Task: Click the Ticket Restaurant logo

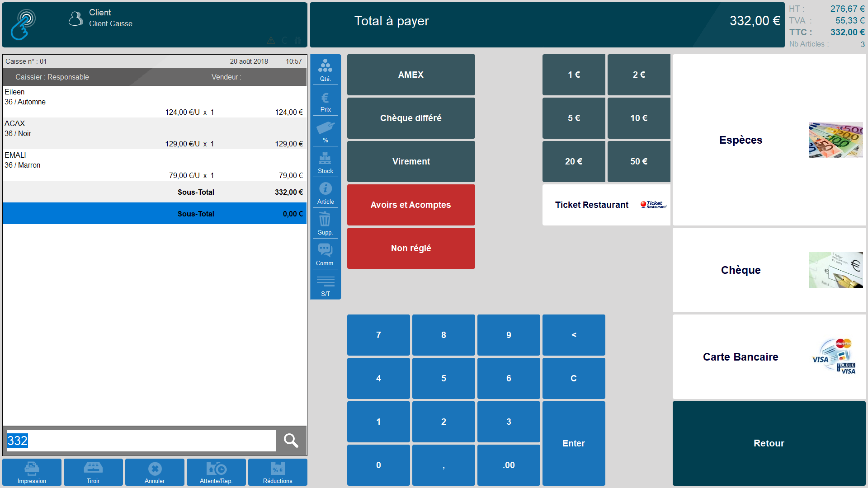Action: (x=653, y=205)
